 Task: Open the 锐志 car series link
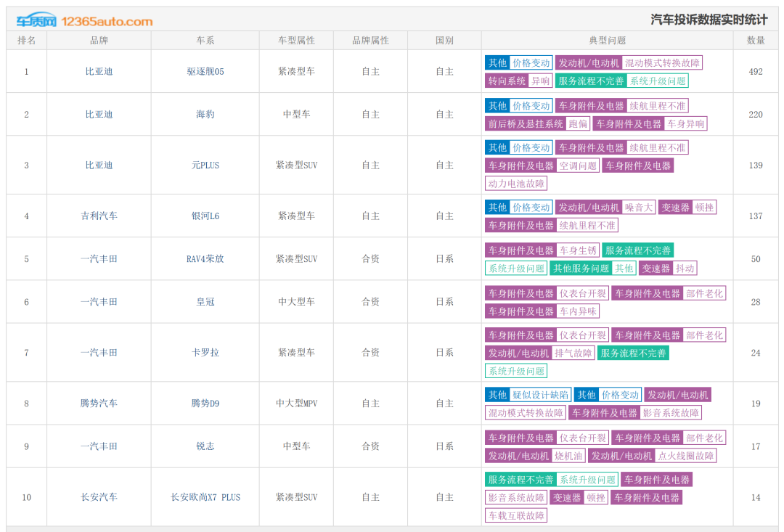205,446
